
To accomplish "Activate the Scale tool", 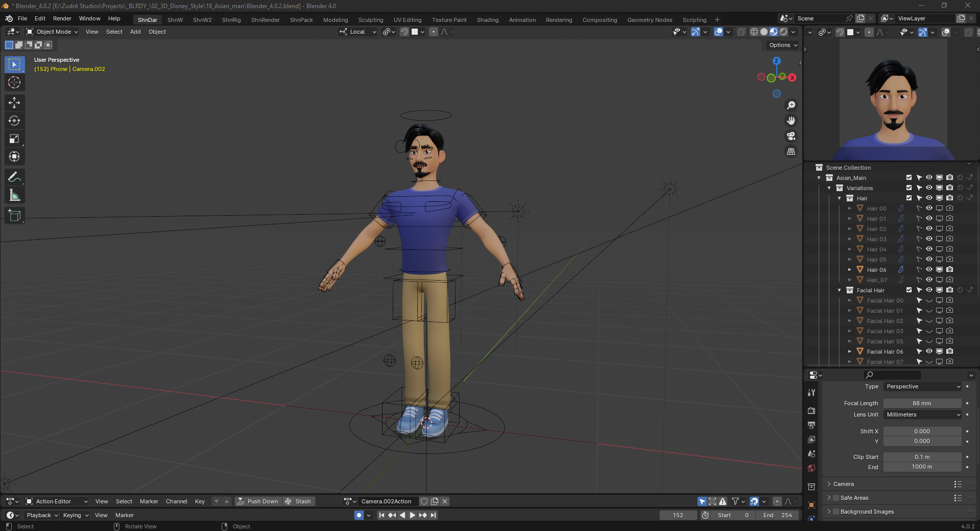I will click(x=14, y=138).
